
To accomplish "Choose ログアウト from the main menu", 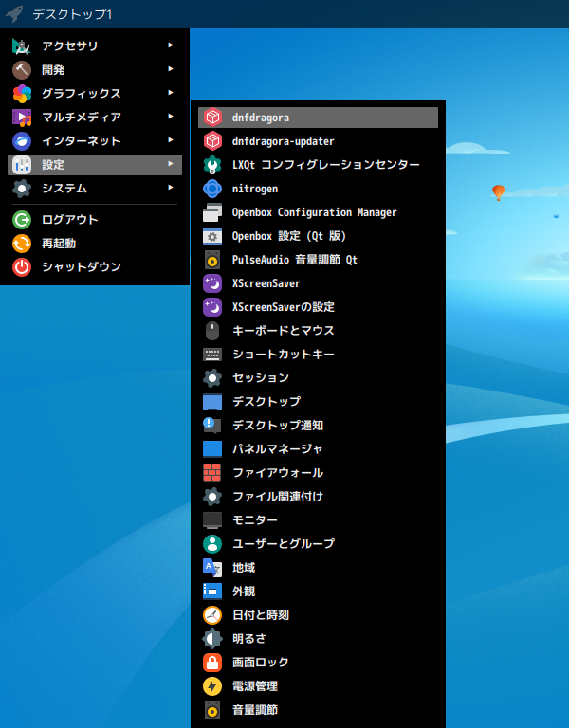I will [95, 220].
